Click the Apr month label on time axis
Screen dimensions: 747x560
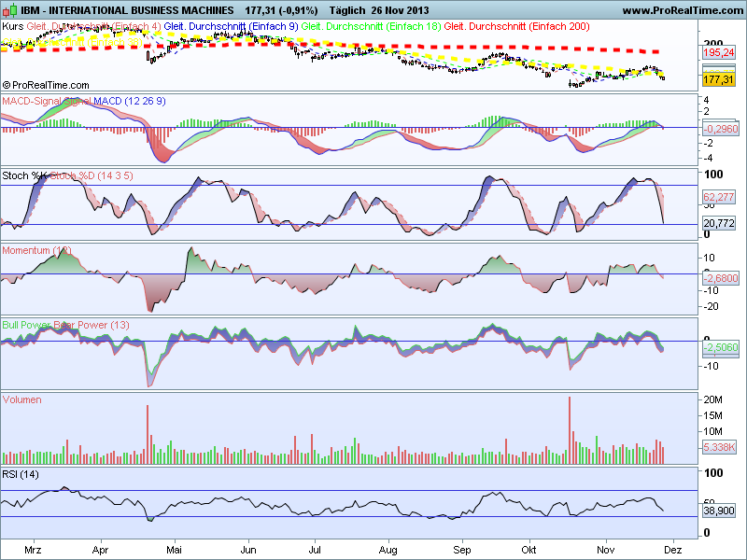click(101, 550)
